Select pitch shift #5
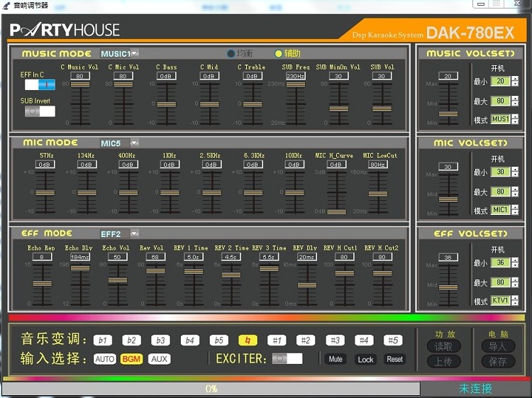This screenshot has width=532, height=398. (x=393, y=341)
